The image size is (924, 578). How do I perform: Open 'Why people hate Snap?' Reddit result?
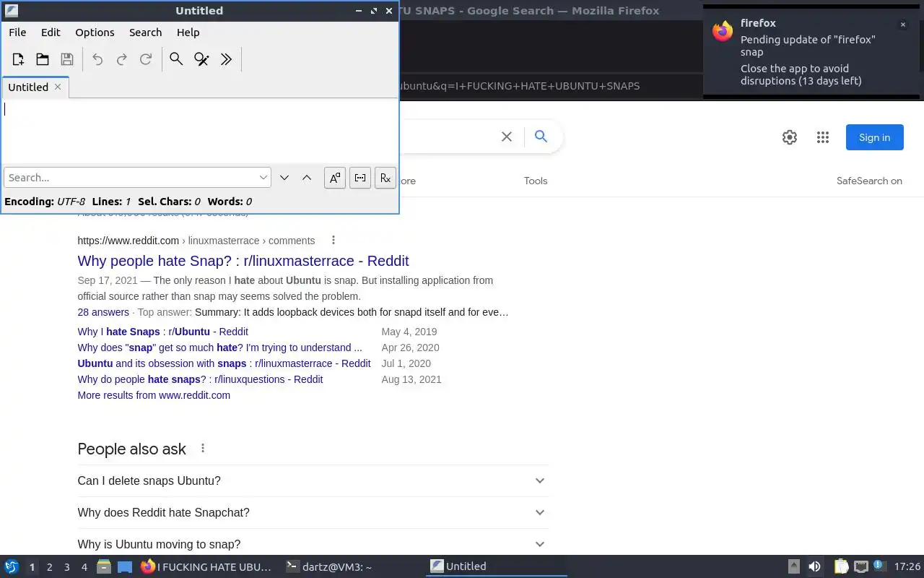(x=243, y=261)
